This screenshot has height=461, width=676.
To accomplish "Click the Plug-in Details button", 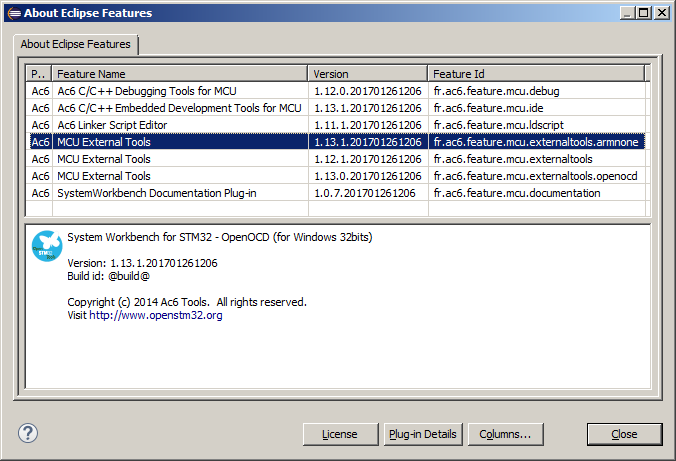I will (422, 434).
